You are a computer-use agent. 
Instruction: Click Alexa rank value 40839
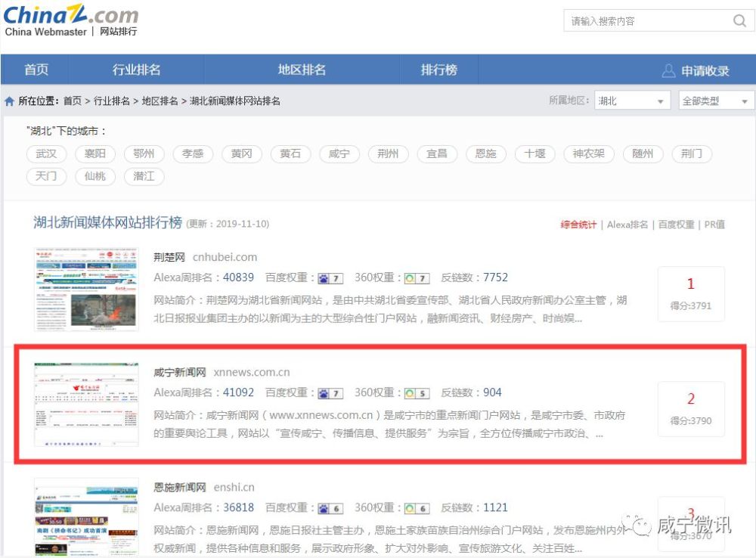coord(238,277)
